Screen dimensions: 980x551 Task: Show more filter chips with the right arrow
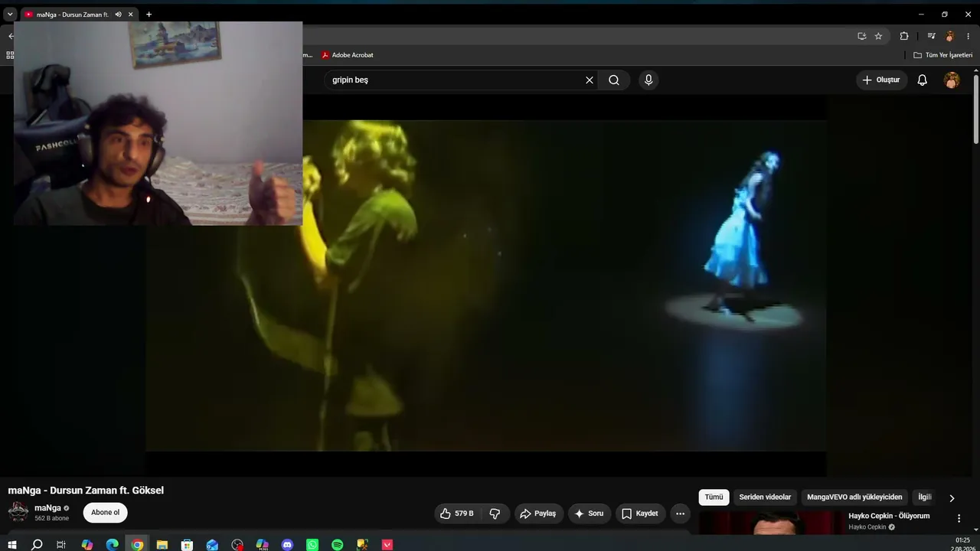tap(952, 498)
